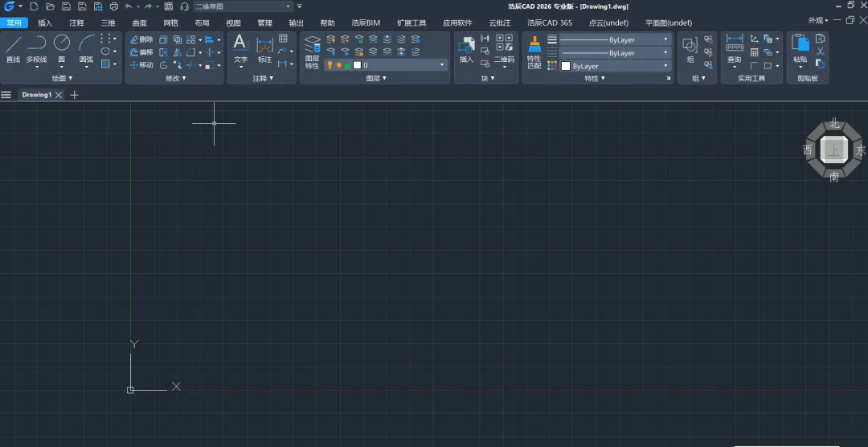Click the 二维码 QR code tool
This screenshot has height=447, width=868.
tap(504, 49)
